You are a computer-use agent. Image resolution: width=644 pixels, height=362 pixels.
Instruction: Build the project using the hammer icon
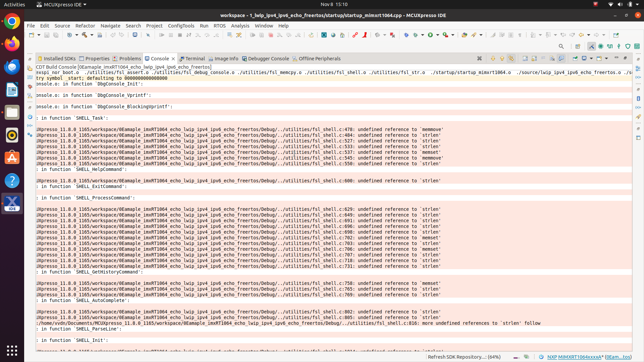coord(85,35)
